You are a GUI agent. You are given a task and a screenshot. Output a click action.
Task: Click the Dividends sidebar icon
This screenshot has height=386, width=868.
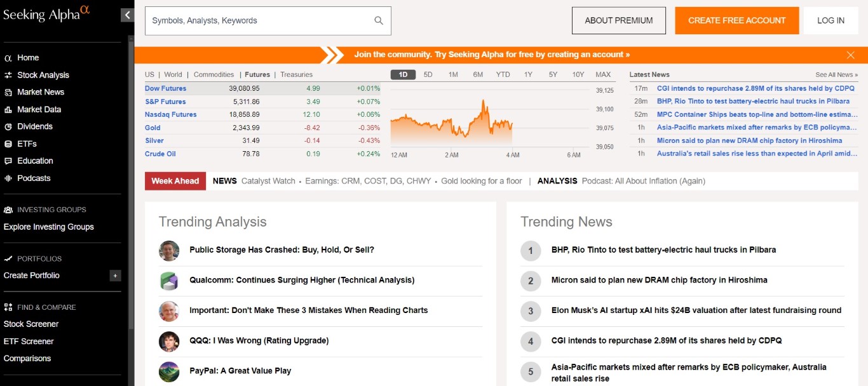[8, 126]
